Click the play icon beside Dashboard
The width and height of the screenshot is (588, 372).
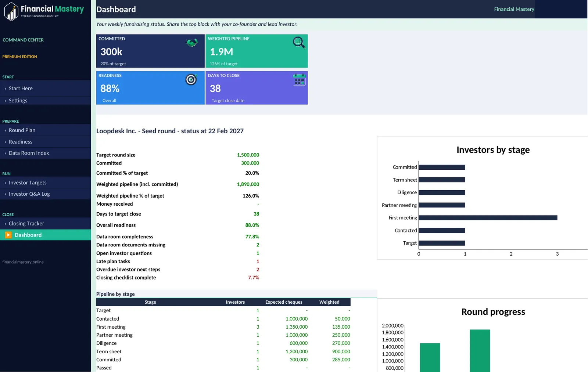pos(8,235)
